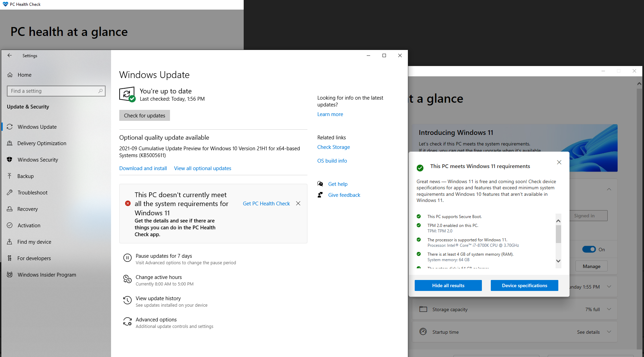Click the Windows Security shield icon
644x357 pixels.
point(10,160)
